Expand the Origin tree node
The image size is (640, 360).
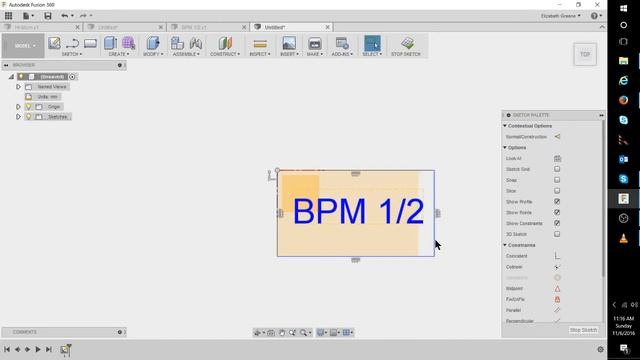[x=18, y=107]
